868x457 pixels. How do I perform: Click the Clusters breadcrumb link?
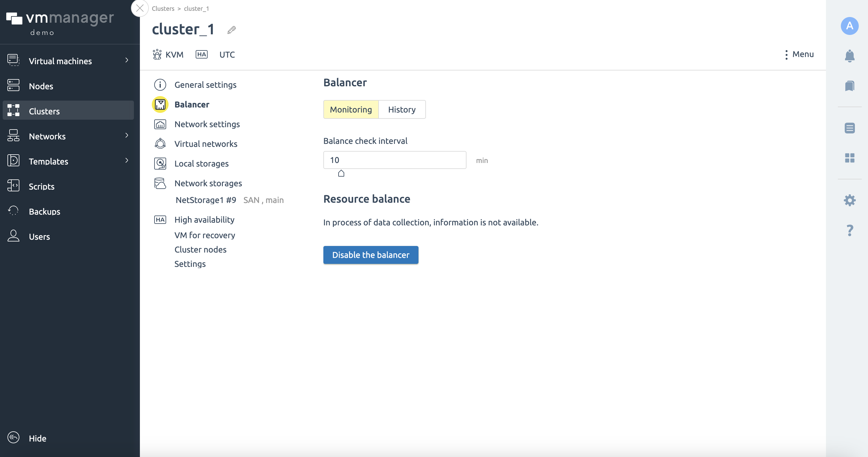(x=163, y=8)
